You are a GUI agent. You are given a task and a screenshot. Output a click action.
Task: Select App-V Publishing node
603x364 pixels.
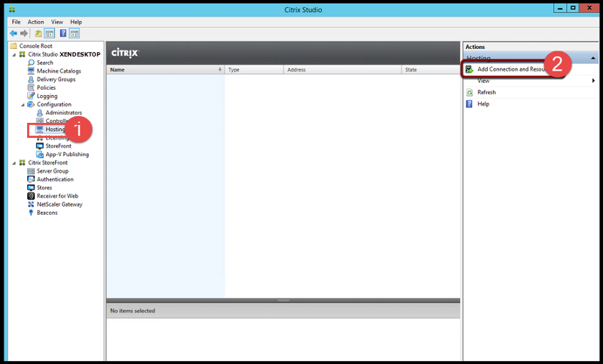click(67, 154)
